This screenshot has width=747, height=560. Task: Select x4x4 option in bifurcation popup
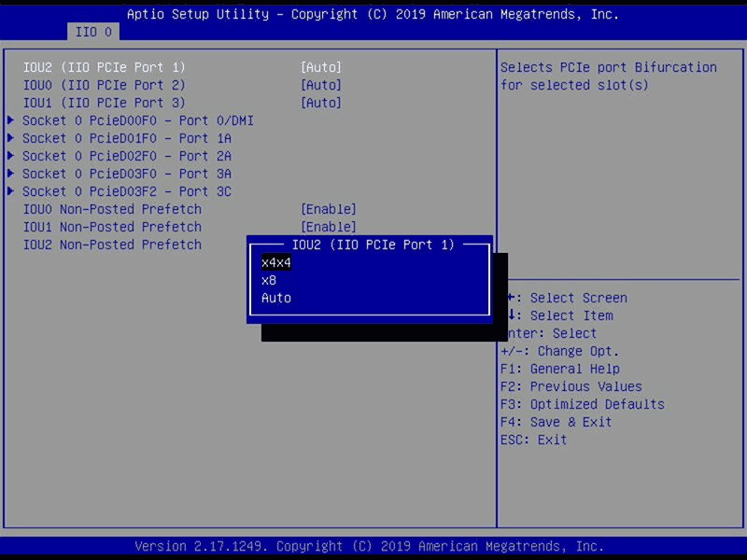point(276,262)
